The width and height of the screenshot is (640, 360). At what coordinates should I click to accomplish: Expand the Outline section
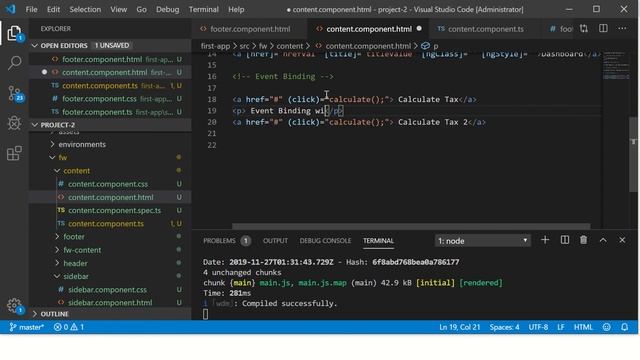pos(110,314)
